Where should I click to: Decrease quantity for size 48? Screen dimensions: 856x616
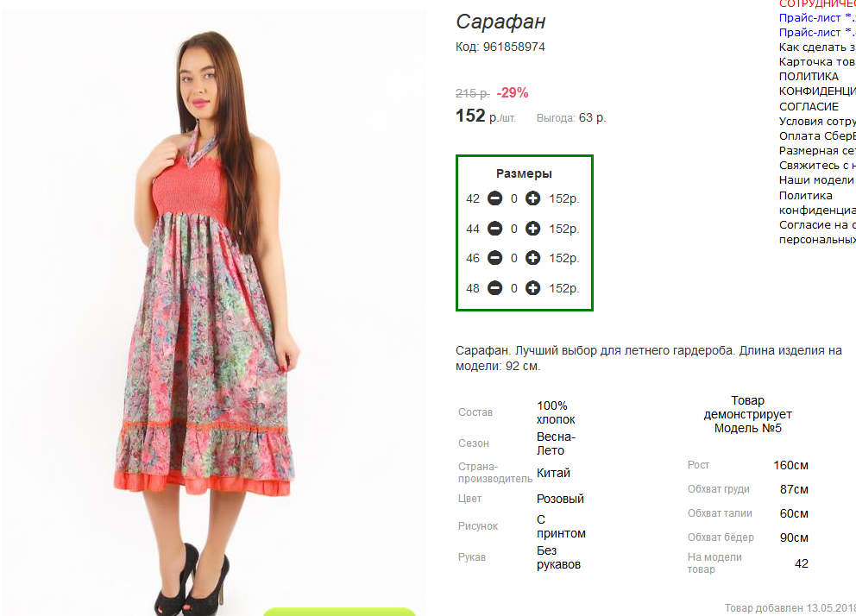click(494, 288)
